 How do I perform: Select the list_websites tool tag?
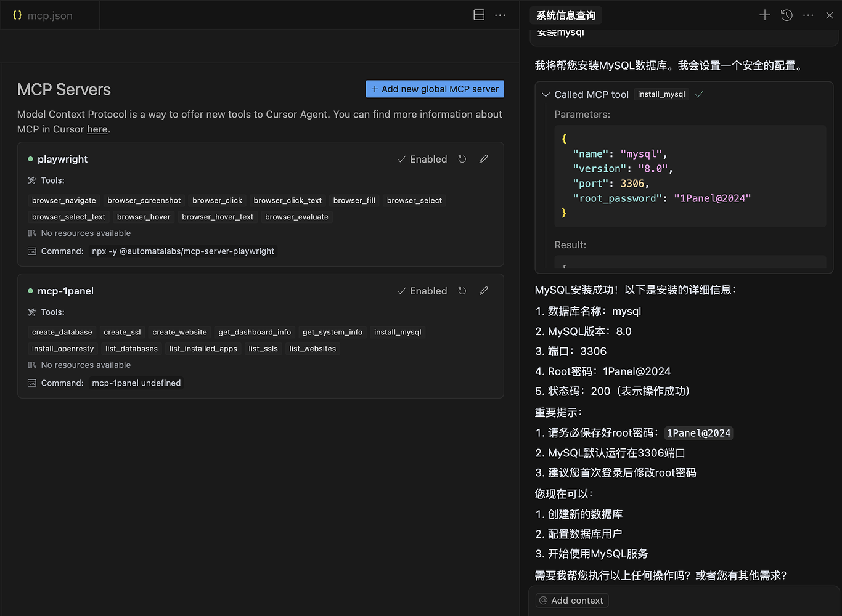313,349
